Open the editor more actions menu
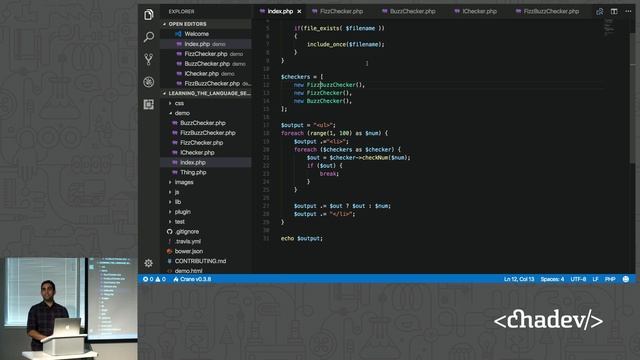The width and height of the screenshot is (640, 360). coord(629,11)
